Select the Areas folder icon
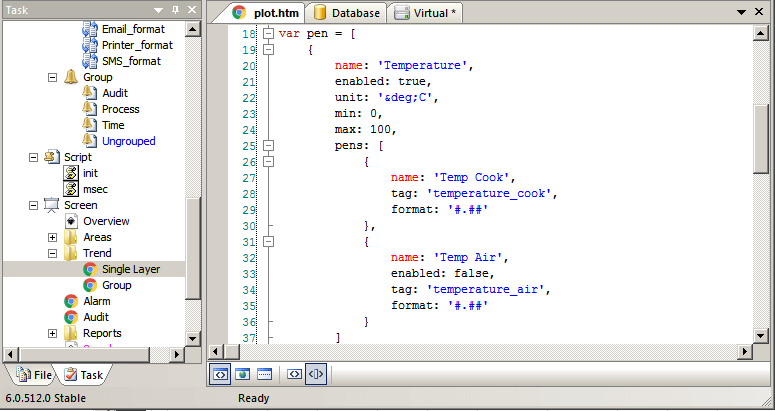 pos(71,237)
